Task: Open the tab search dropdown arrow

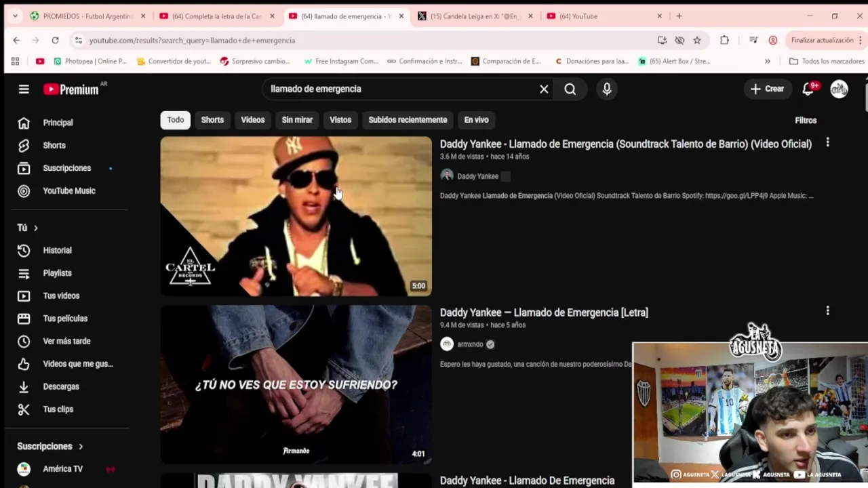Action: pyautogui.click(x=15, y=16)
